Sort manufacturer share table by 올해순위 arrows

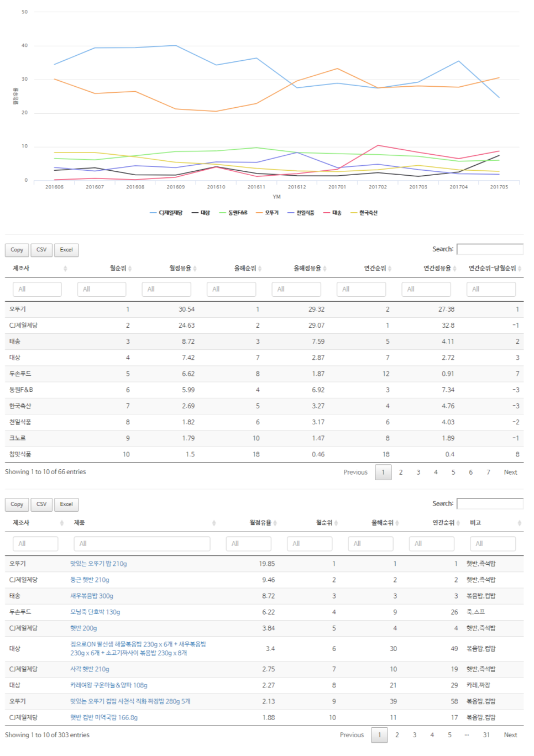pos(260,269)
